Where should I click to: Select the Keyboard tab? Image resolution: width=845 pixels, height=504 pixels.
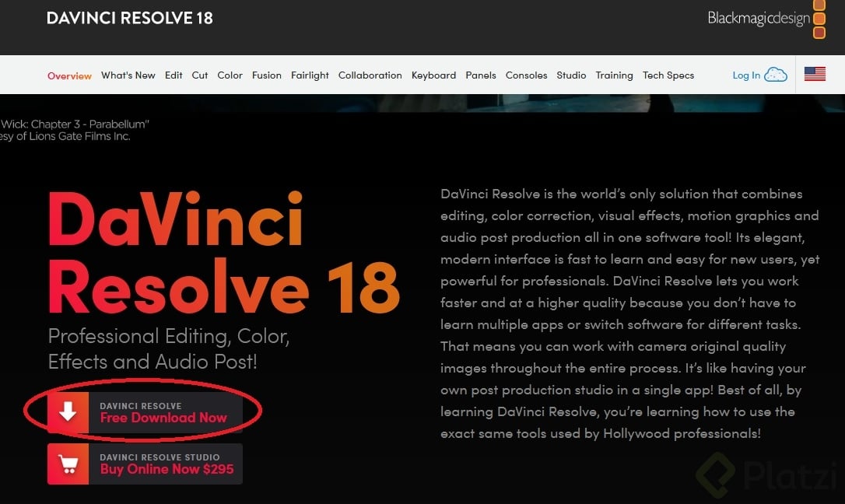pyautogui.click(x=434, y=75)
